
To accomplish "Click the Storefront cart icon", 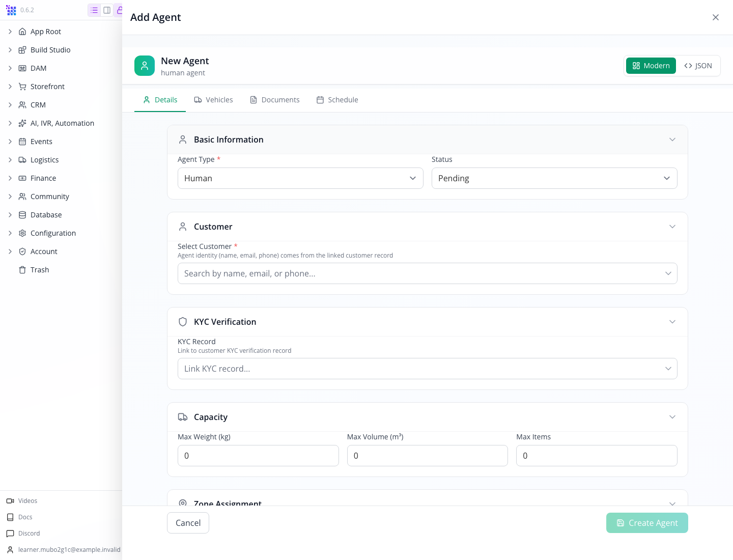I will click(x=22, y=87).
